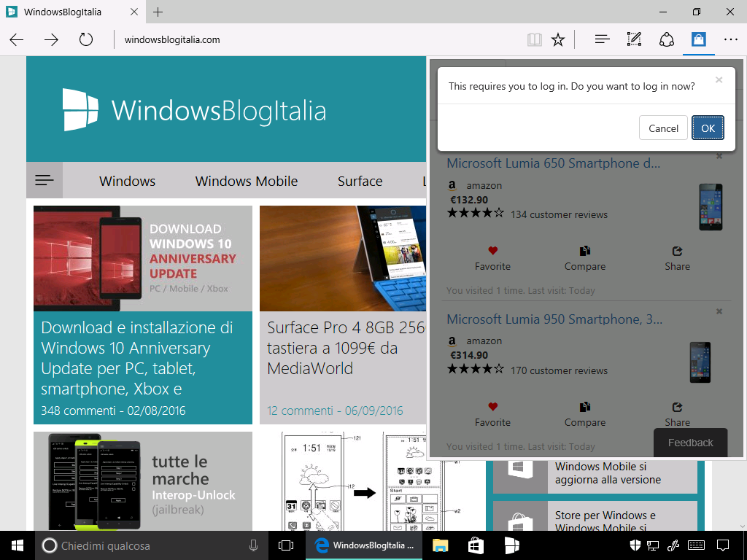Open File Explorer from taskbar
The image size is (747, 560).
tap(440, 545)
